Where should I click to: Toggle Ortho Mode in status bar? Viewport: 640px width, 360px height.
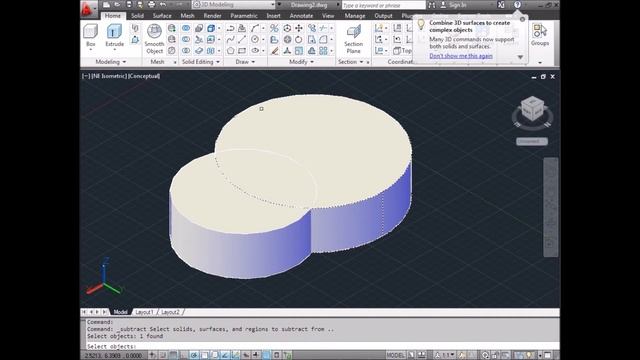[x=184, y=355]
